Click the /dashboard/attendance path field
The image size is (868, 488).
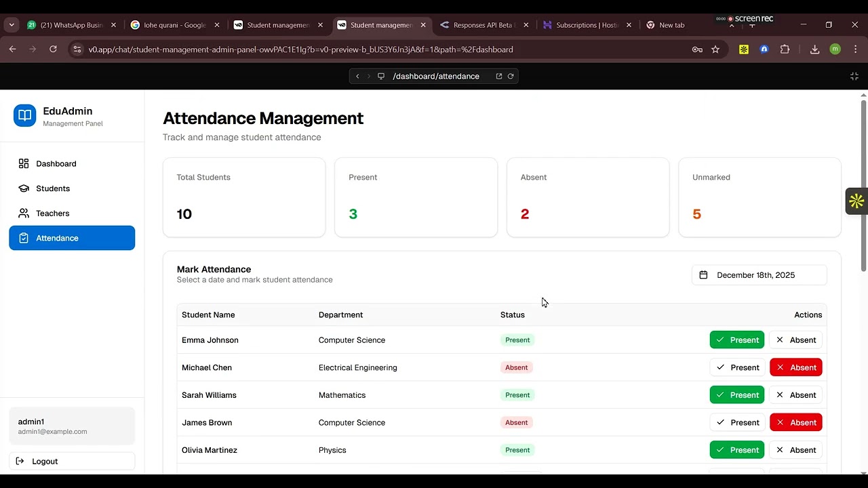pos(436,77)
